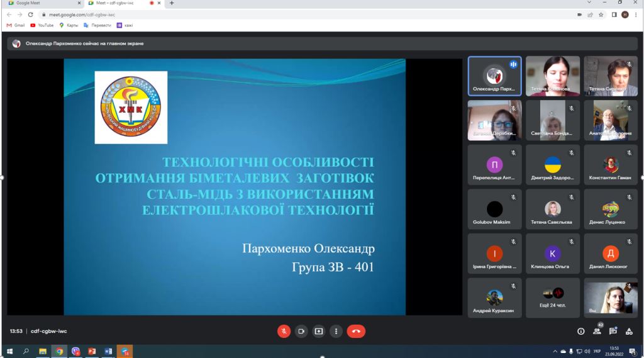Open the кажі bookmark
644x358 pixels.
pos(125,25)
